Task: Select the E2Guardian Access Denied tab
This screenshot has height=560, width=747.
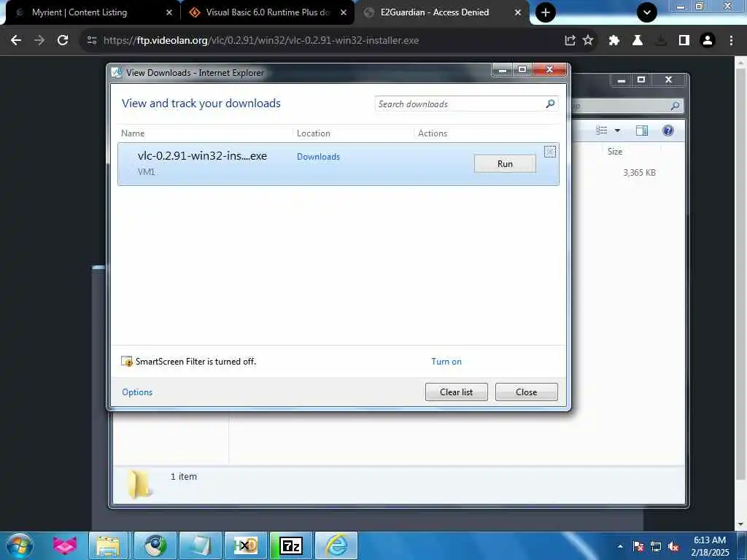Action: 435,12
